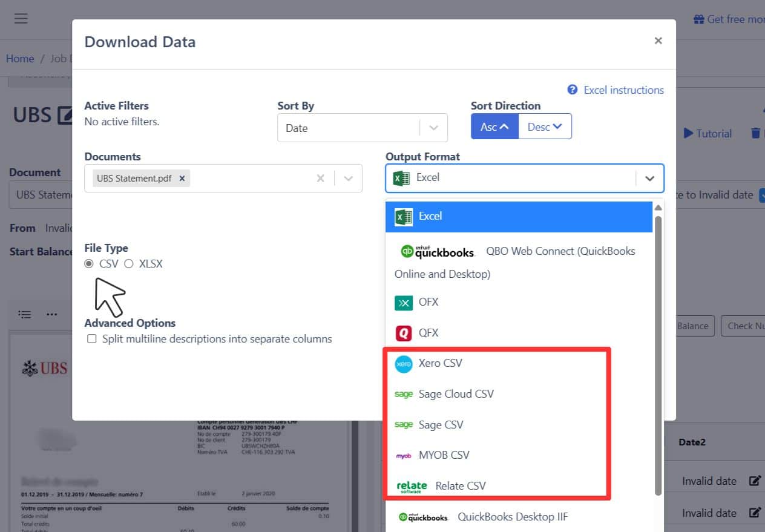Edit the second Invalid date cell
765x532 pixels.
tap(755, 513)
